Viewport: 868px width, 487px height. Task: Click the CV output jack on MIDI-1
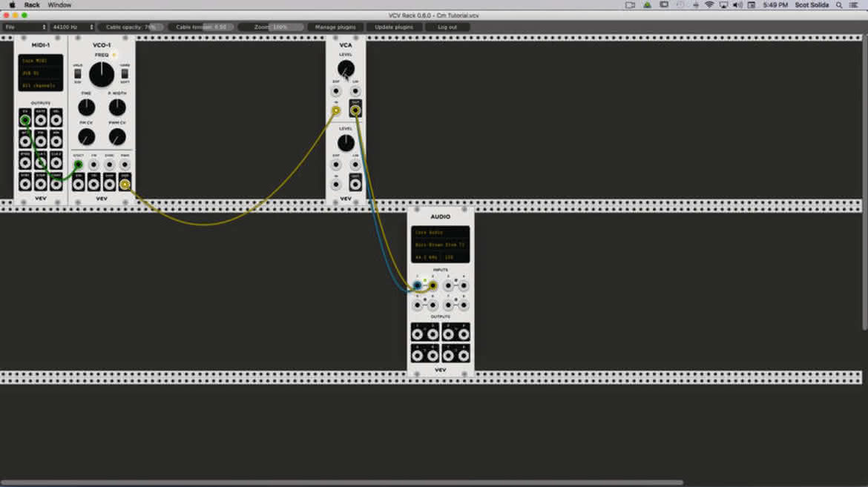coord(25,119)
